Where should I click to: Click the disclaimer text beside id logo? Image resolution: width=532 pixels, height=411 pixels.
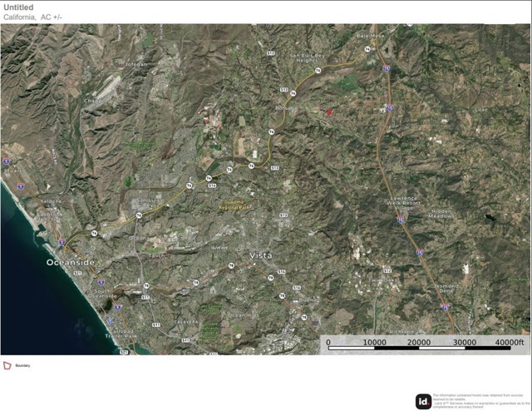pyautogui.click(x=481, y=401)
